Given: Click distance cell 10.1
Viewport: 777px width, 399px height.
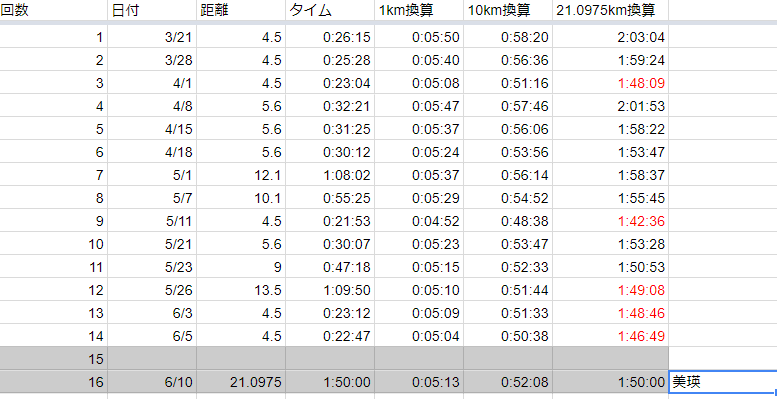Looking at the screenshot, I should pyautogui.click(x=241, y=197).
